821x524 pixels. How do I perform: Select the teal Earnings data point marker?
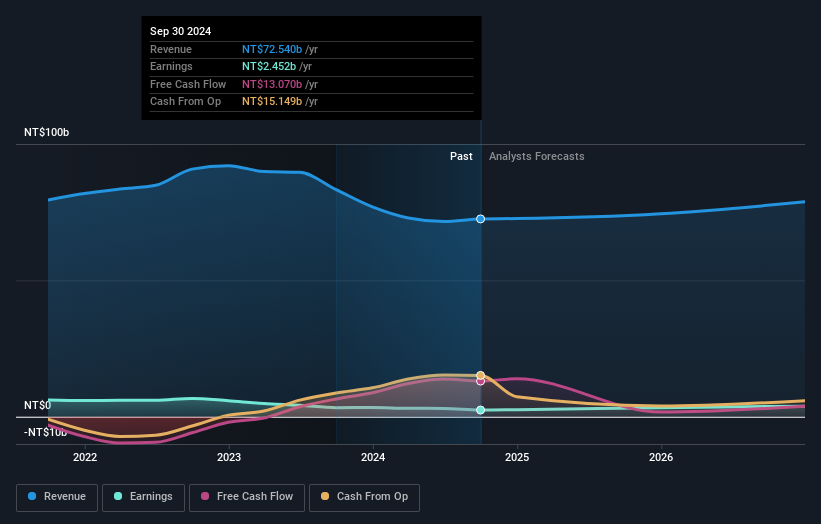[x=480, y=410]
